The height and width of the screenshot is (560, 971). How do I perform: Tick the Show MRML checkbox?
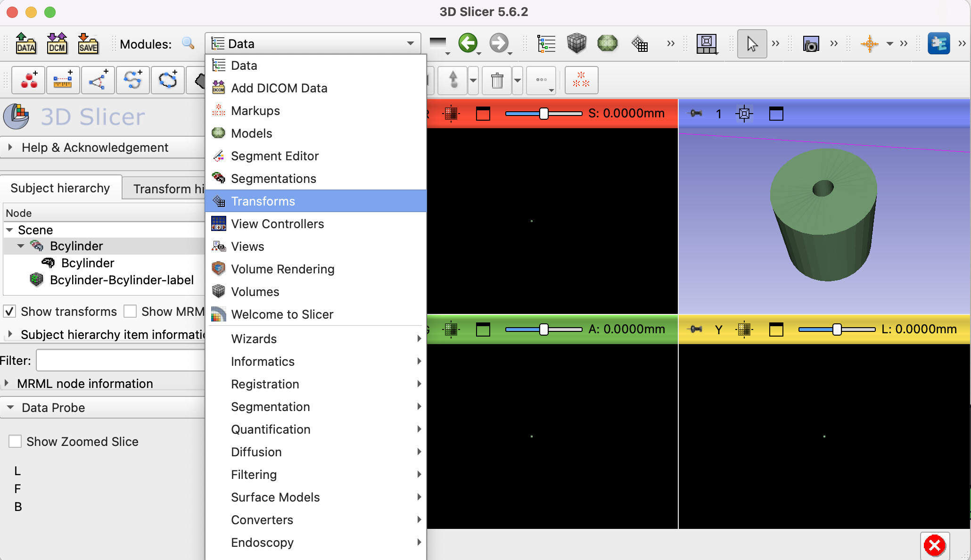click(x=130, y=312)
